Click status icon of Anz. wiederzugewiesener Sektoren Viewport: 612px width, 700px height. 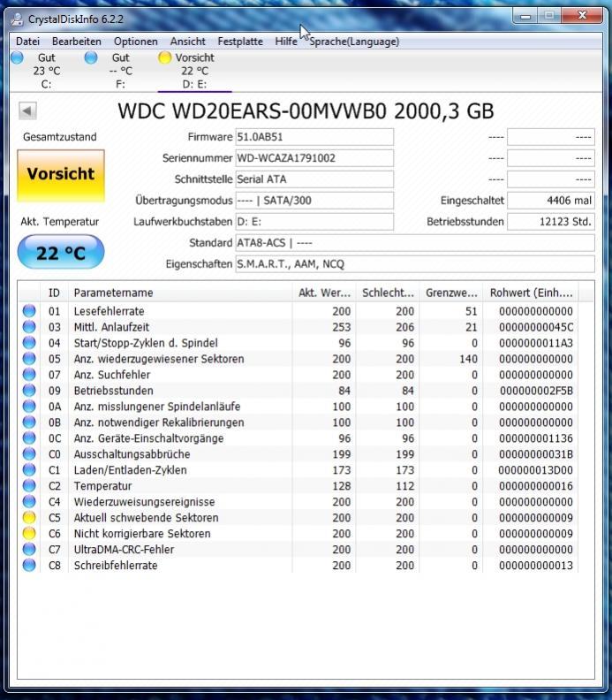(x=29, y=359)
